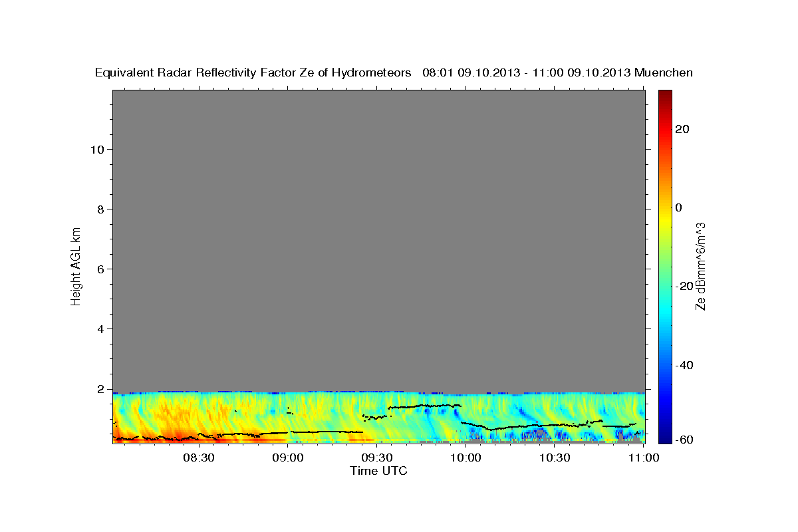The height and width of the screenshot is (532, 798).
Task: Click the 11:00 time tick label
Action: coord(644,458)
